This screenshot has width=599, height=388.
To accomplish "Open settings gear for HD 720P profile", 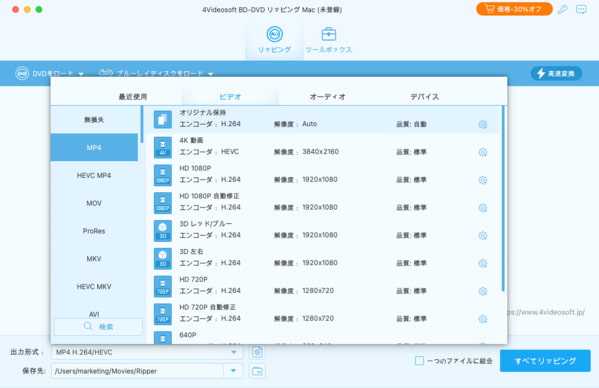I will [483, 291].
